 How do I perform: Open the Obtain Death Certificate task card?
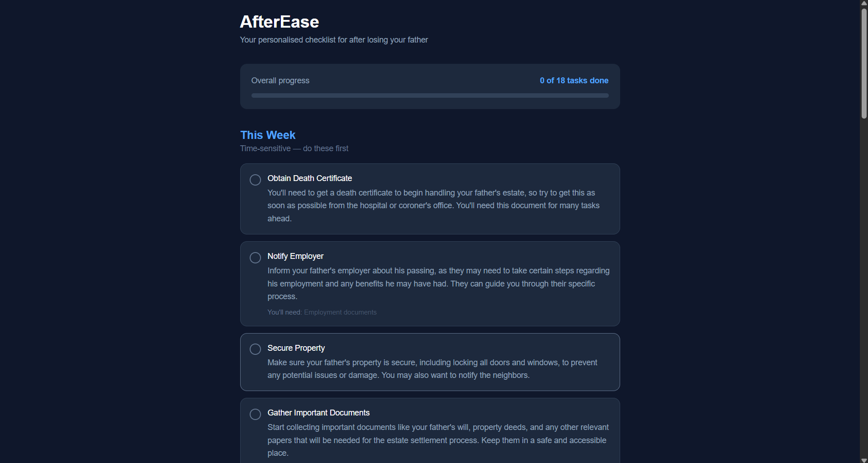coord(430,199)
